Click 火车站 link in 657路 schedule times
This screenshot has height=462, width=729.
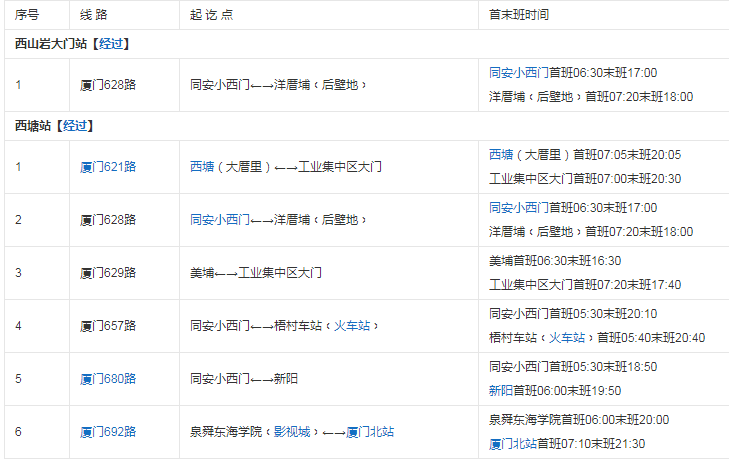567,337
